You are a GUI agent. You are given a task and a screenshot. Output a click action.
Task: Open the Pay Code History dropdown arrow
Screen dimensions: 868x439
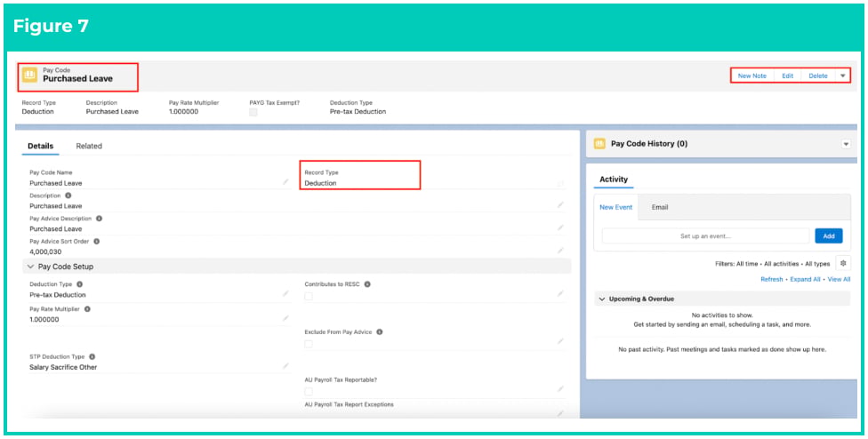tap(846, 144)
